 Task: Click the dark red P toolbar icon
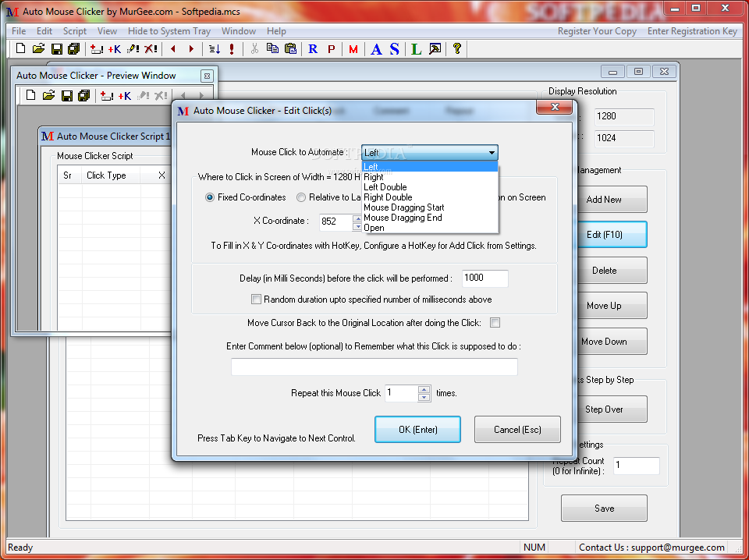331,48
